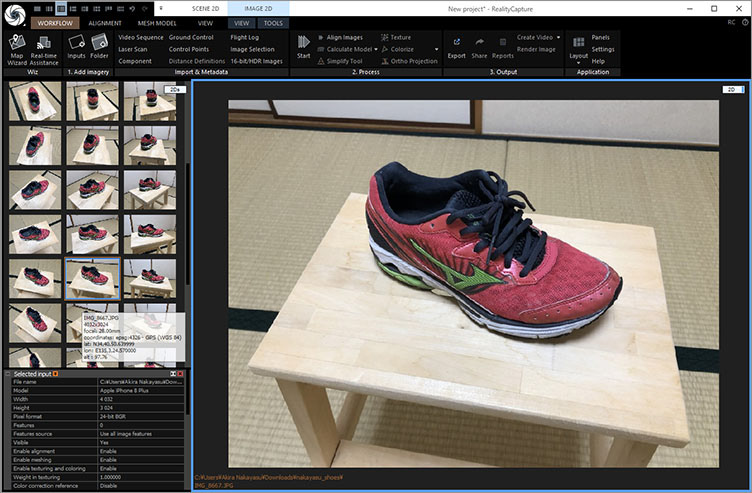Screen dimensions: 752x493
Task: Toggle Enable meshing value
Action: tap(141, 460)
